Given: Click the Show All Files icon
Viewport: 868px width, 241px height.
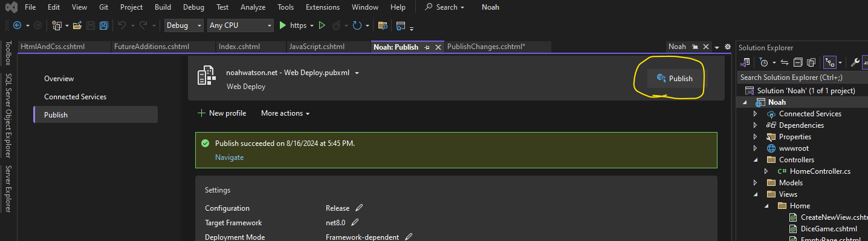Looking at the screenshot, I should click(x=811, y=62).
